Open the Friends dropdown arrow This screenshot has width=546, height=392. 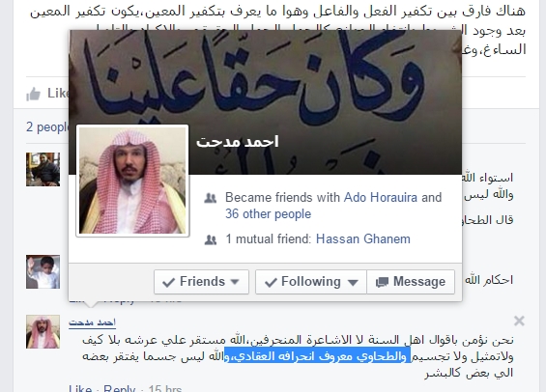point(235,282)
